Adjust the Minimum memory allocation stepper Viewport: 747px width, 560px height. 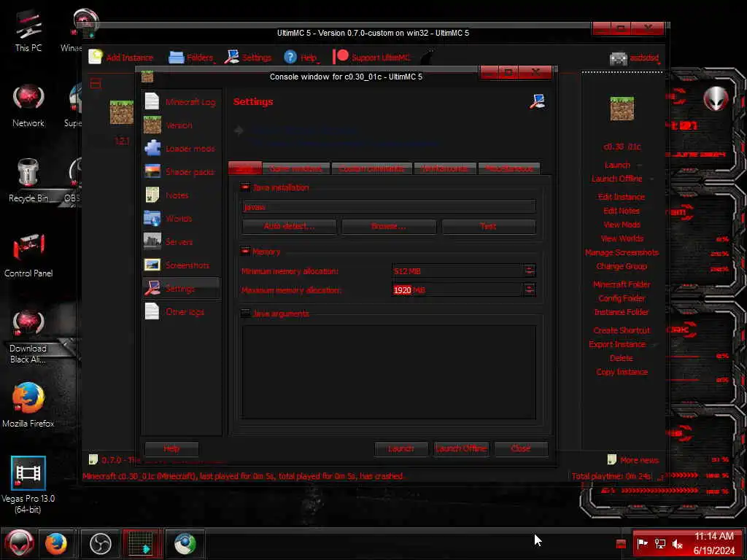[x=530, y=271]
